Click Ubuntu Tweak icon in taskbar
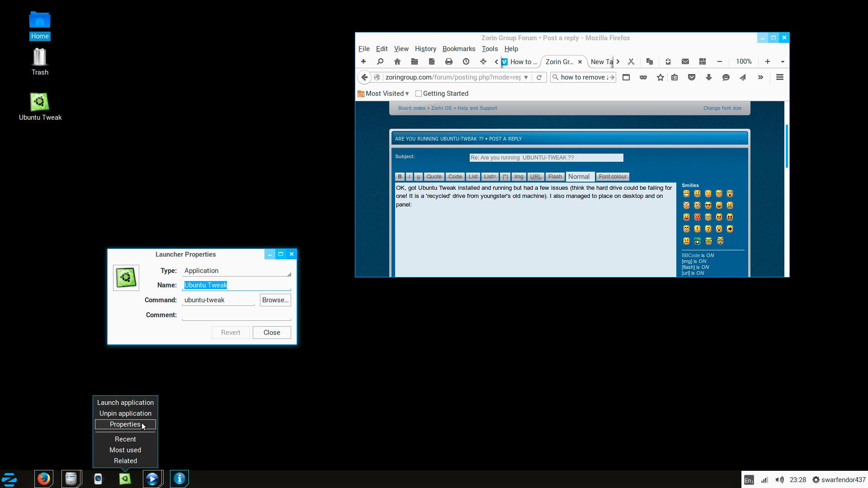Viewport: 868px width, 488px height. click(125, 479)
